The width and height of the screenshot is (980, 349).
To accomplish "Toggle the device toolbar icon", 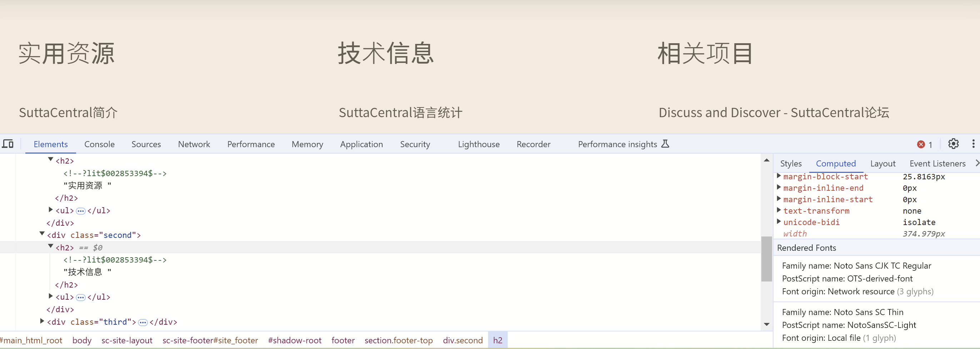I will (8, 144).
